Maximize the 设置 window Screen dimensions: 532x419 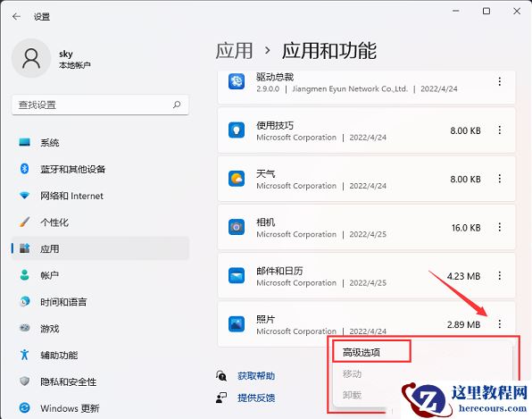click(486, 12)
